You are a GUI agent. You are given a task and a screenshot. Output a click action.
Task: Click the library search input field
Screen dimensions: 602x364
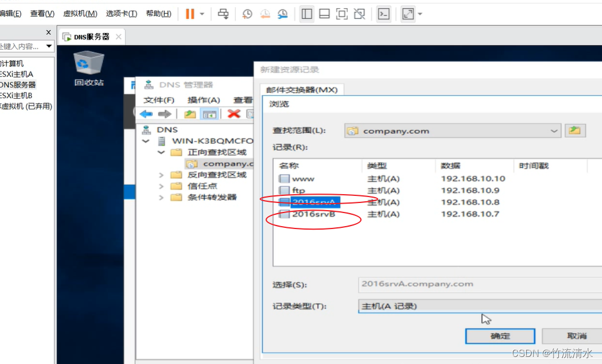pos(22,46)
